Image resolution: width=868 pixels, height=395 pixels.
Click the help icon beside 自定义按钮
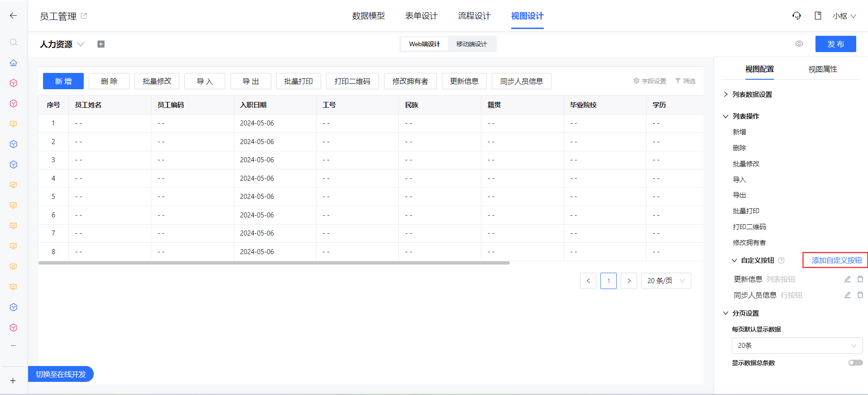click(x=781, y=260)
